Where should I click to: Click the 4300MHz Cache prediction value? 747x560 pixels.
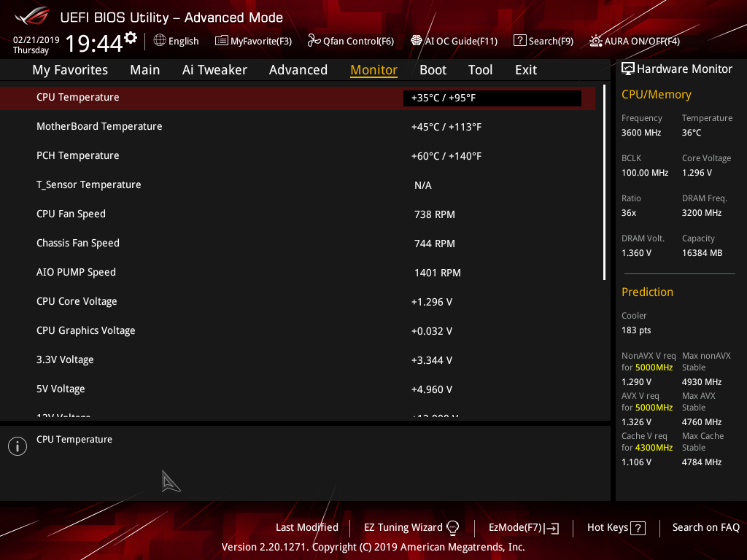[654, 448]
